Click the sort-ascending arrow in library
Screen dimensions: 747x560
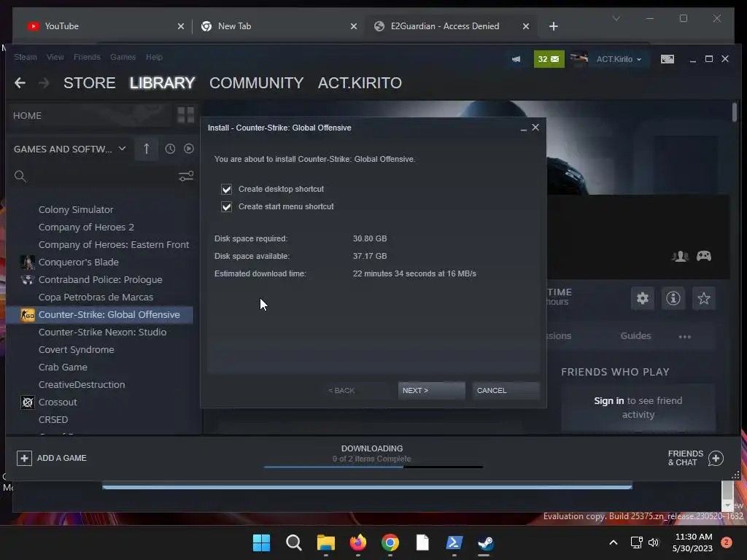[146, 149]
